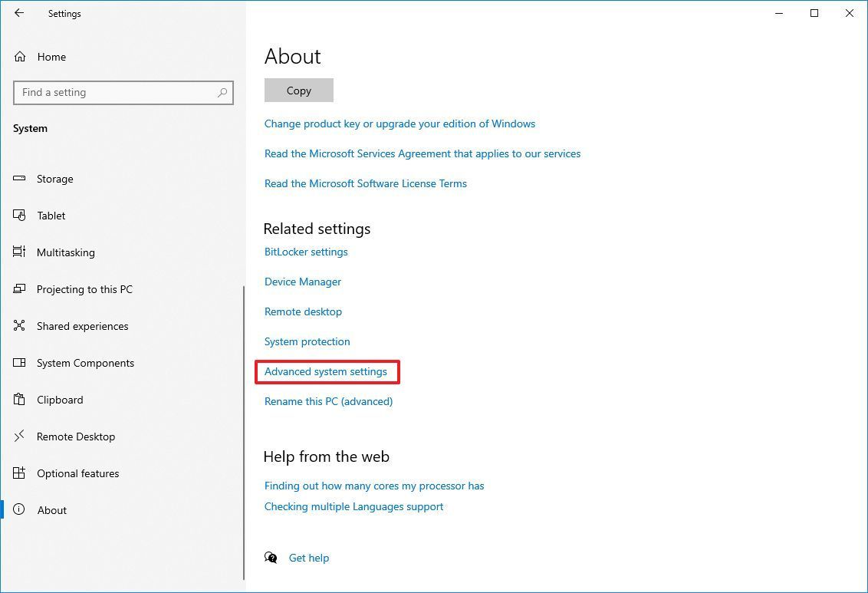
Task: Select the Clipboard settings icon
Action: click(x=20, y=400)
